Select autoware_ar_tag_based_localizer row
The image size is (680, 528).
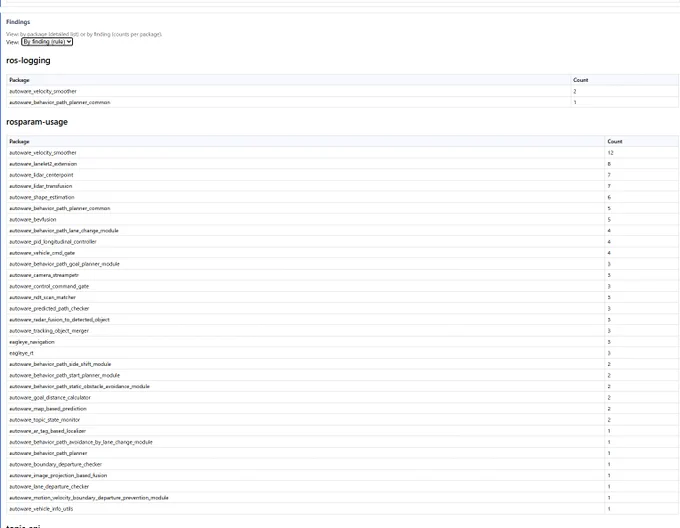pos(343,431)
